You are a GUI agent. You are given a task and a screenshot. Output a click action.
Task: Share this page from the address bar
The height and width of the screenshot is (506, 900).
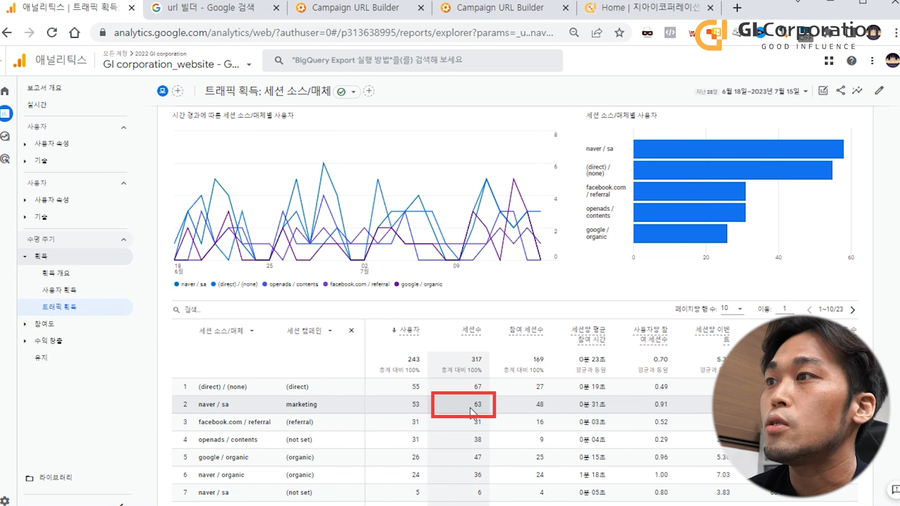pyautogui.click(x=597, y=33)
